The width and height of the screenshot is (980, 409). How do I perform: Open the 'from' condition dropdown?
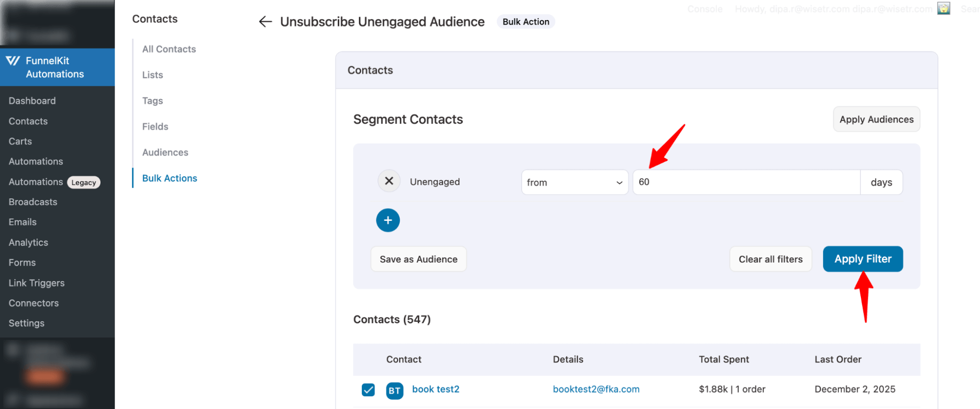(x=575, y=182)
